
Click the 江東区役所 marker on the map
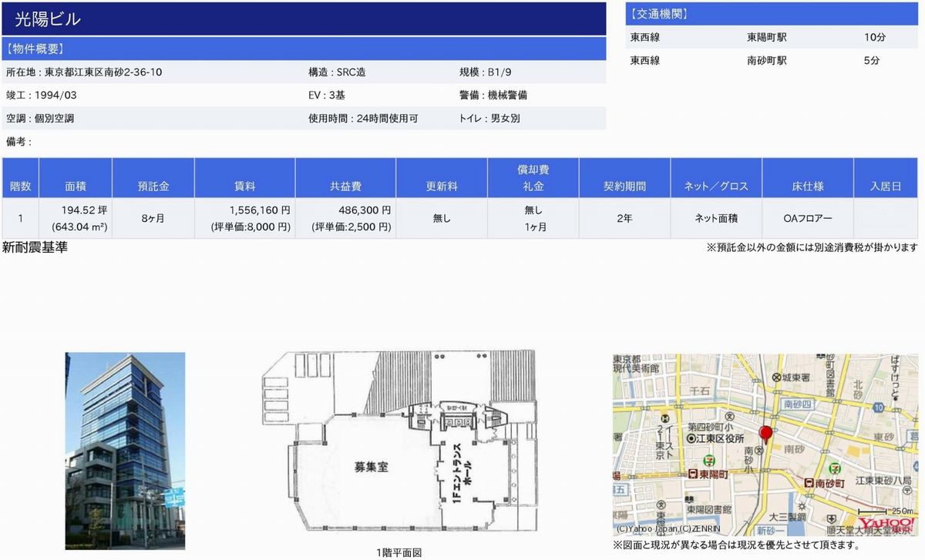tap(691, 438)
